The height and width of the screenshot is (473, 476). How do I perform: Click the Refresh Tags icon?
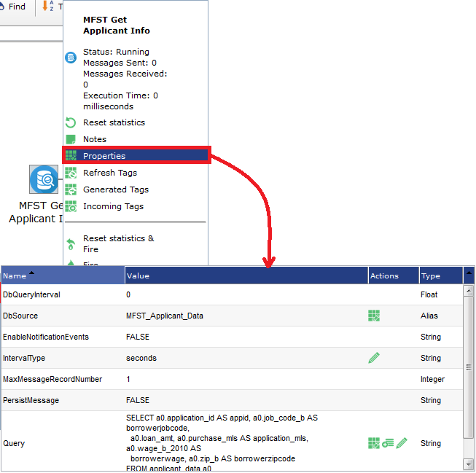click(71, 173)
